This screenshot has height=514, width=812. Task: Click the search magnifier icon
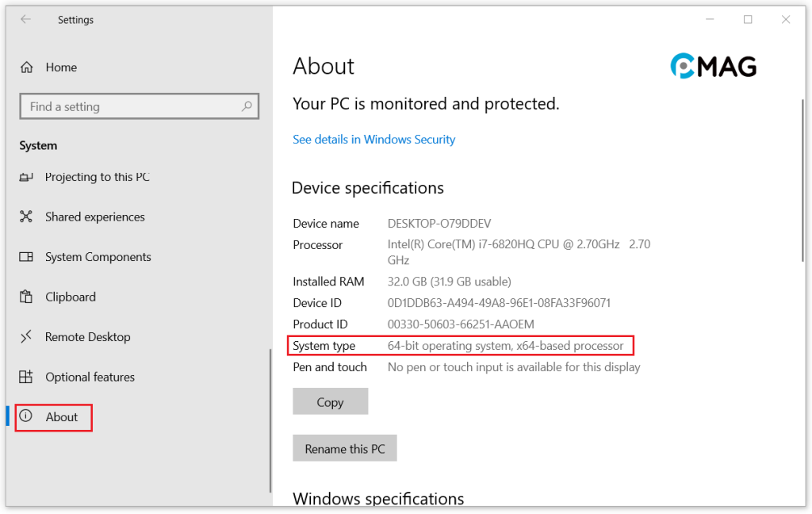247,106
